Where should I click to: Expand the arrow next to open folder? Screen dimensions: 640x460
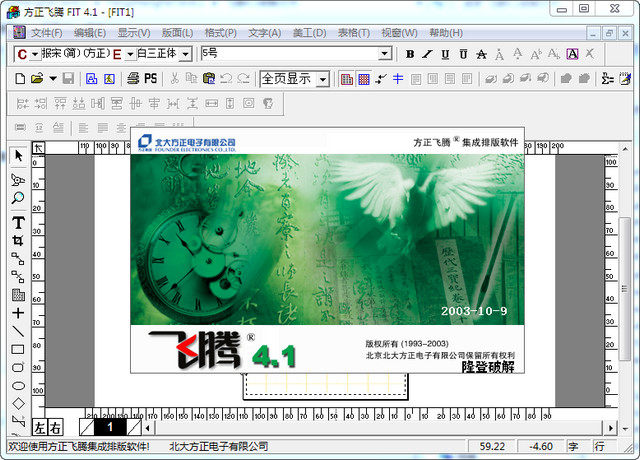coord(53,78)
